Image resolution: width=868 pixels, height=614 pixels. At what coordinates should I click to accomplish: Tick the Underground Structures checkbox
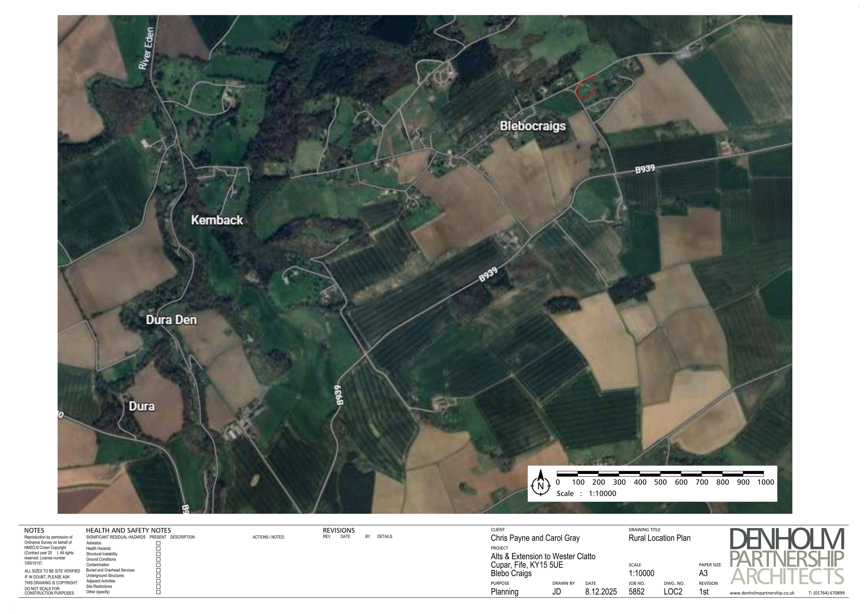(158, 576)
